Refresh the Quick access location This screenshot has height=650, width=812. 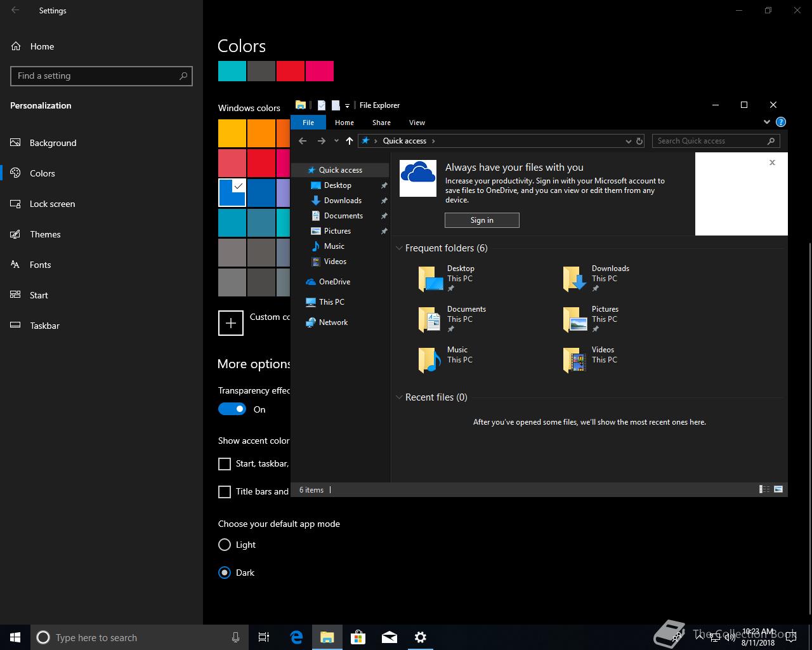coord(639,141)
